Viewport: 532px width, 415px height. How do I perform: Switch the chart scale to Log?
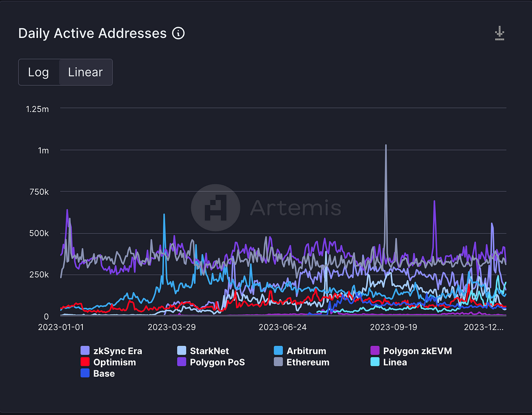pyautogui.click(x=38, y=72)
